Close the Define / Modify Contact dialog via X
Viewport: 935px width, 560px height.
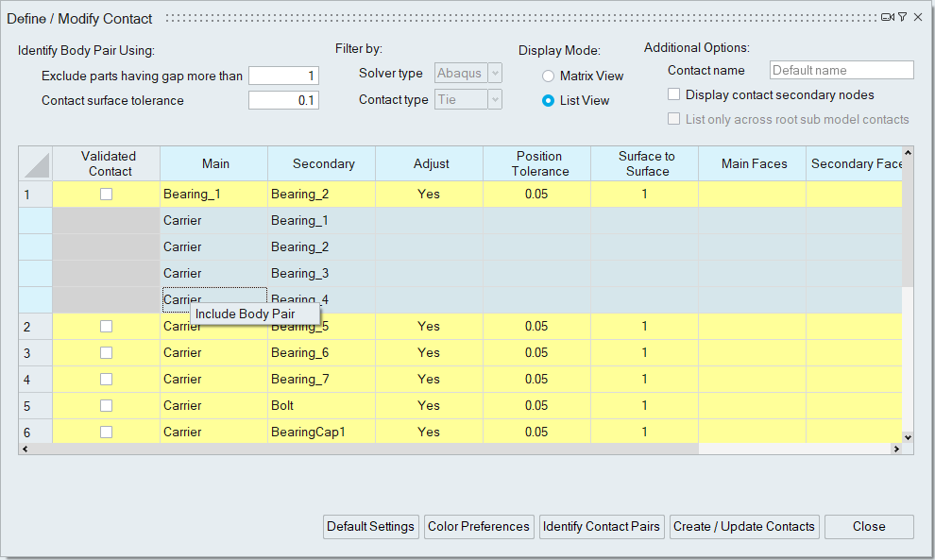(918, 17)
